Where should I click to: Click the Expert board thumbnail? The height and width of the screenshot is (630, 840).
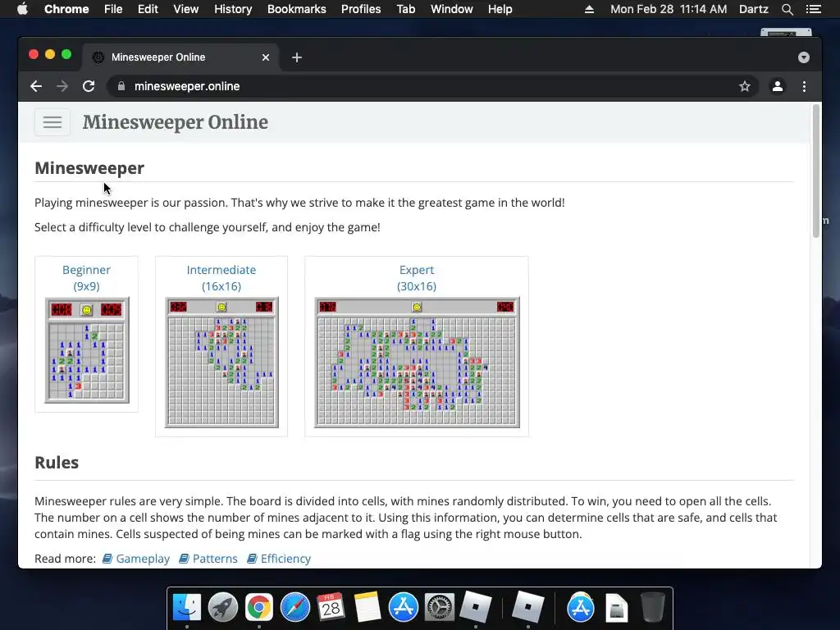417,362
